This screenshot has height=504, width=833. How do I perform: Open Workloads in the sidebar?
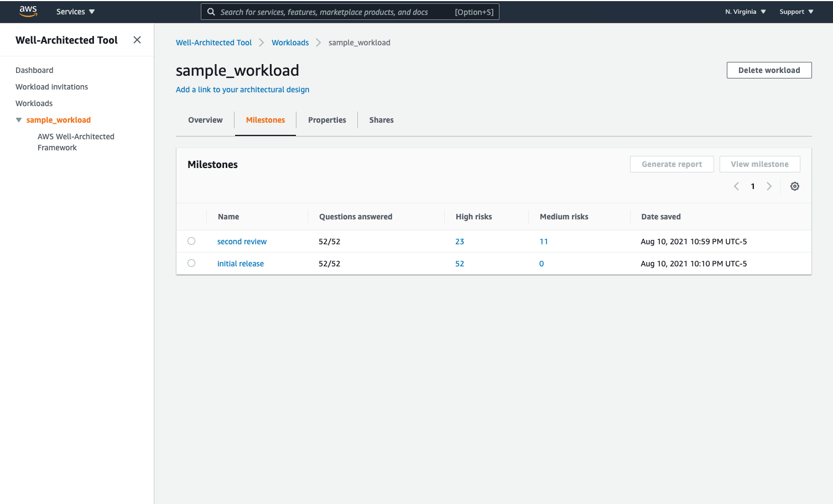34,103
